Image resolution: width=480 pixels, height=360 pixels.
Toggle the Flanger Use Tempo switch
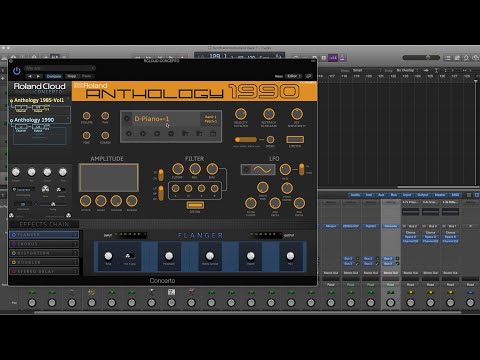tap(129, 256)
